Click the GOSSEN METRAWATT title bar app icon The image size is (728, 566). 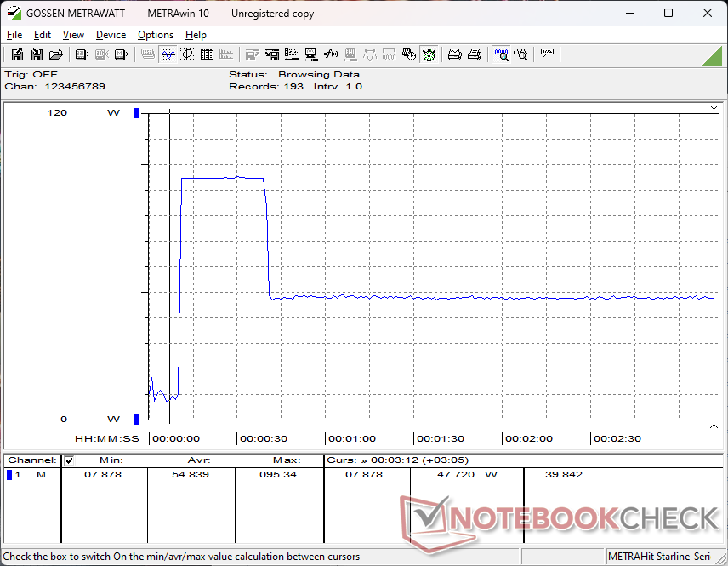point(14,13)
